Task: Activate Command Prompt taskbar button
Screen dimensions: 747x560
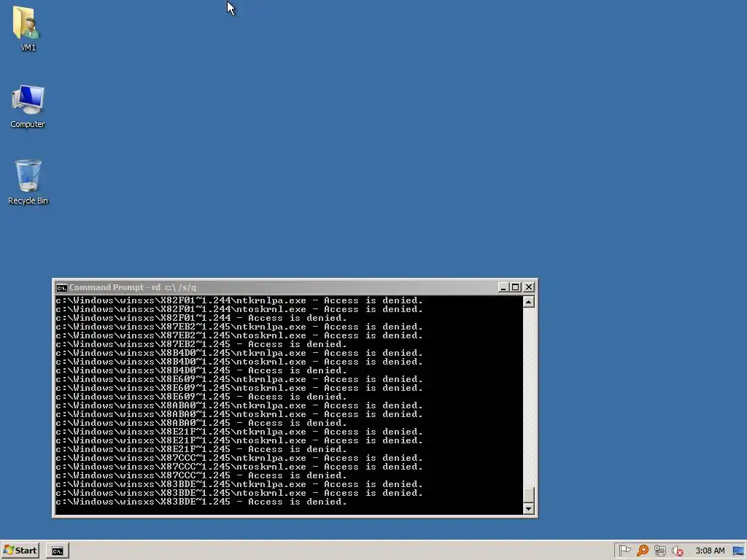Action: pos(58,551)
